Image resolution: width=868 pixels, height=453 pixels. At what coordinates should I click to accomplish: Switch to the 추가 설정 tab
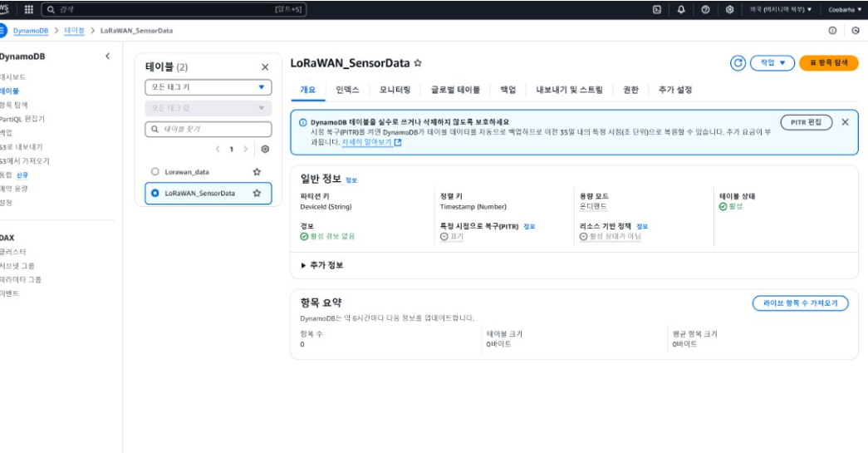tap(675, 90)
